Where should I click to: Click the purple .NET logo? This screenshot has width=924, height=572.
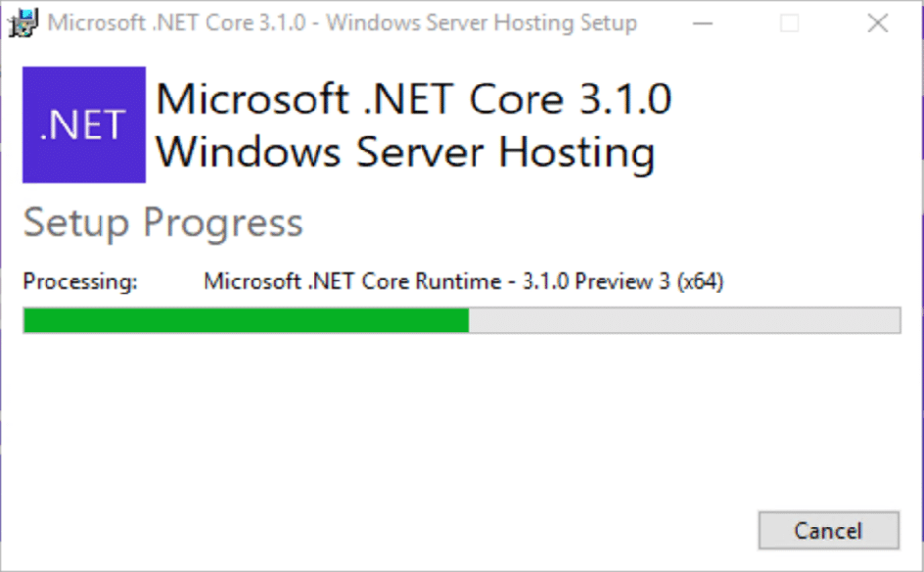[x=84, y=124]
